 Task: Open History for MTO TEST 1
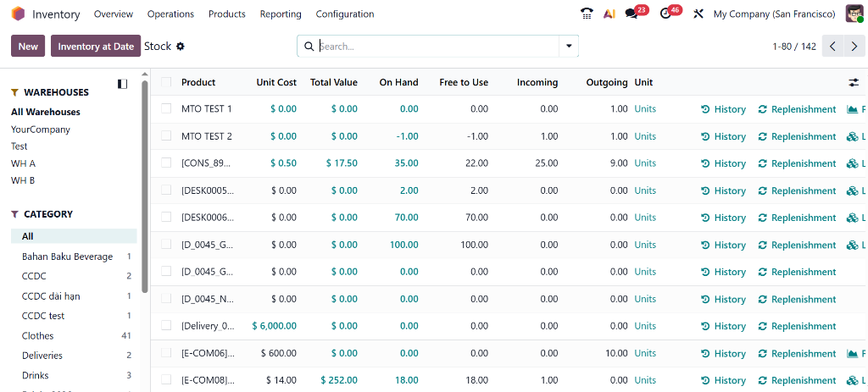[723, 109]
